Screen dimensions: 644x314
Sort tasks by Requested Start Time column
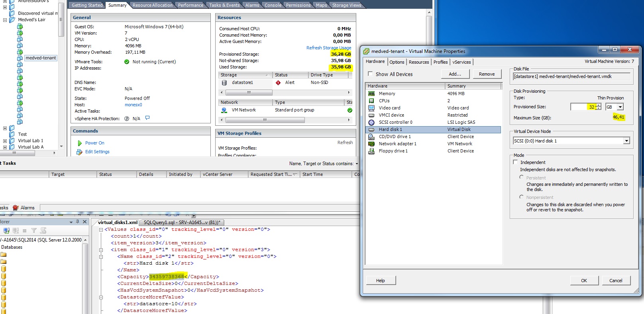pyautogui.click(x=273, y=174)
